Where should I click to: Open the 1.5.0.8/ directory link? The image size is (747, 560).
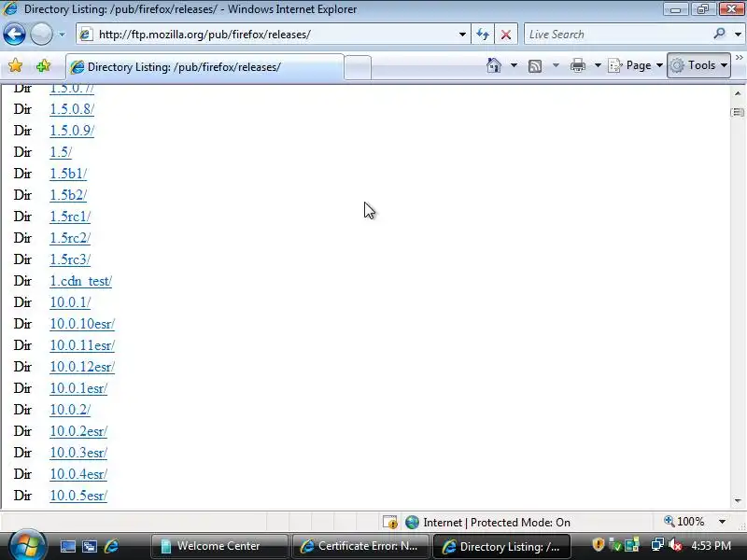point(72,109)
